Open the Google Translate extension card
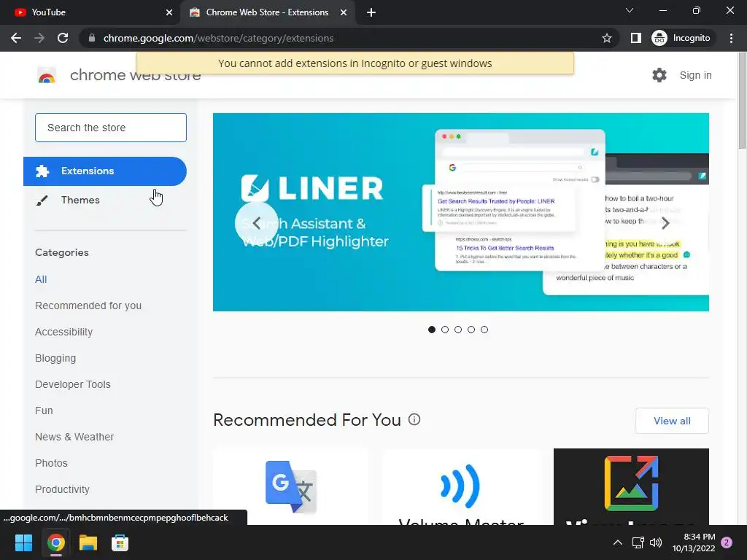 pos(290,486)
